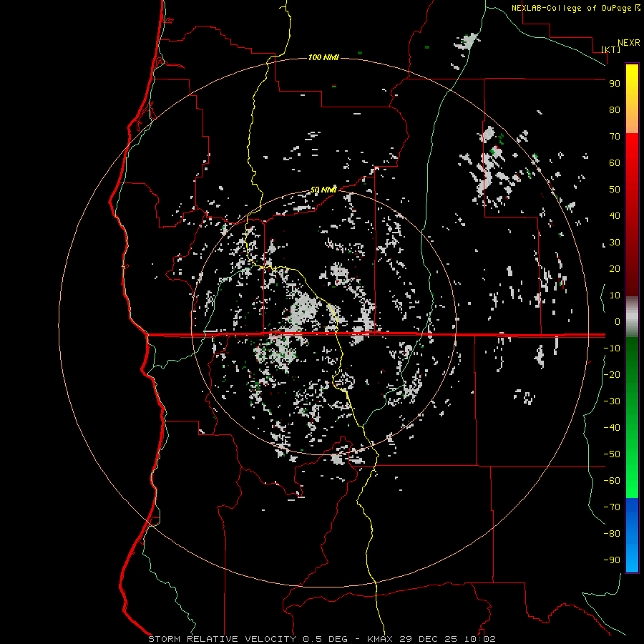
Task: Click the -90 value on the velocity scale
Action: pyautogui.click(x=612, y=560)
